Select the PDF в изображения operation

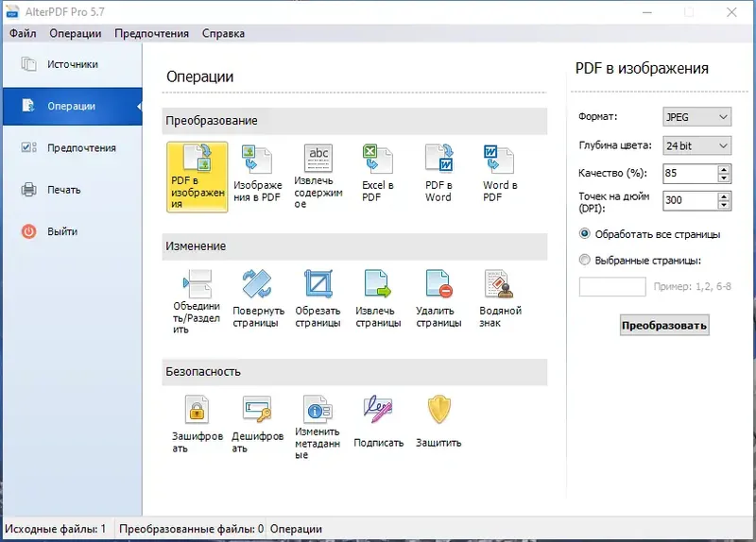tap(198, 177)
